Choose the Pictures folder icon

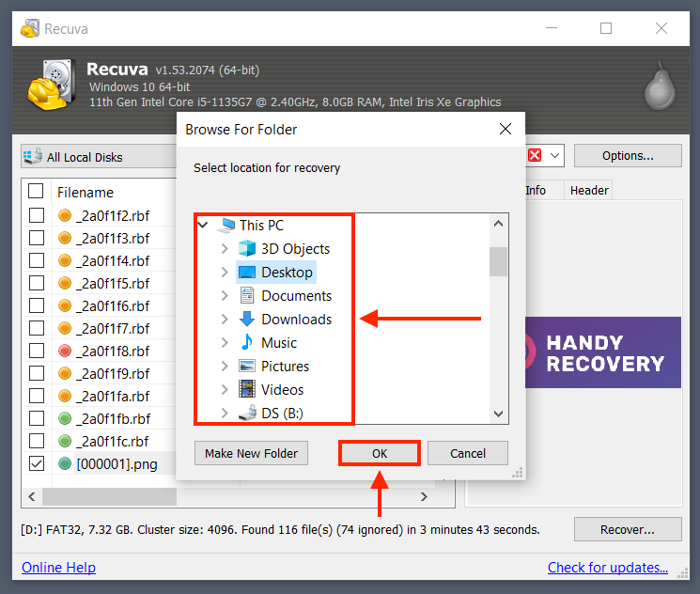point(247,367)
